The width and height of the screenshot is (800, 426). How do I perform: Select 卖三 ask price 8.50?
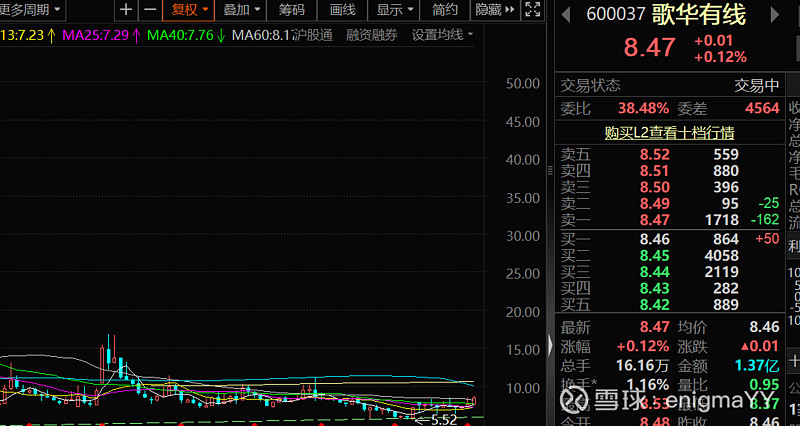pos(655,187)
